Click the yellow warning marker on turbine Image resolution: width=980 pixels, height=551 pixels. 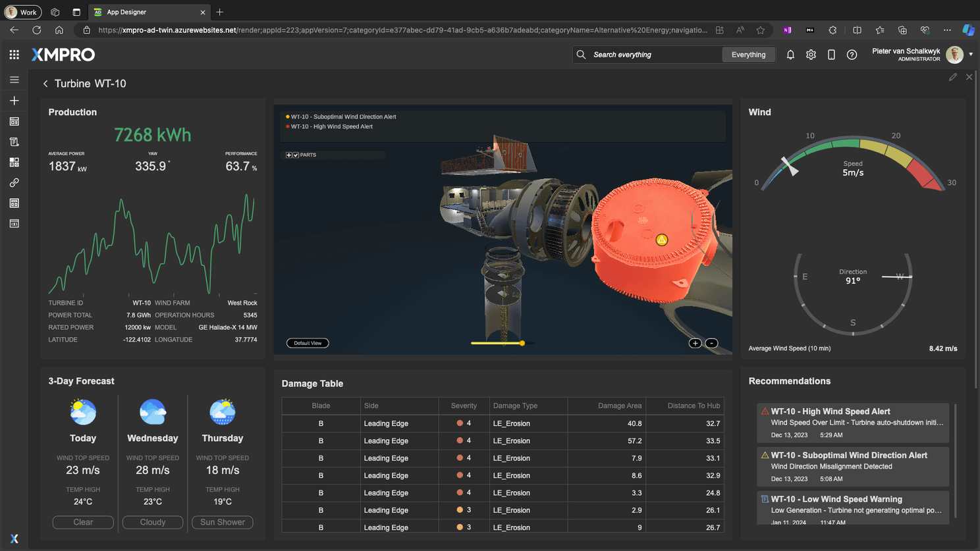click(661, 240)
